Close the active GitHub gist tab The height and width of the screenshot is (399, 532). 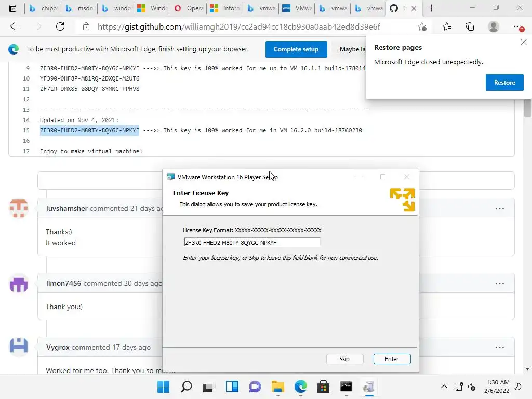coord(414,8)
